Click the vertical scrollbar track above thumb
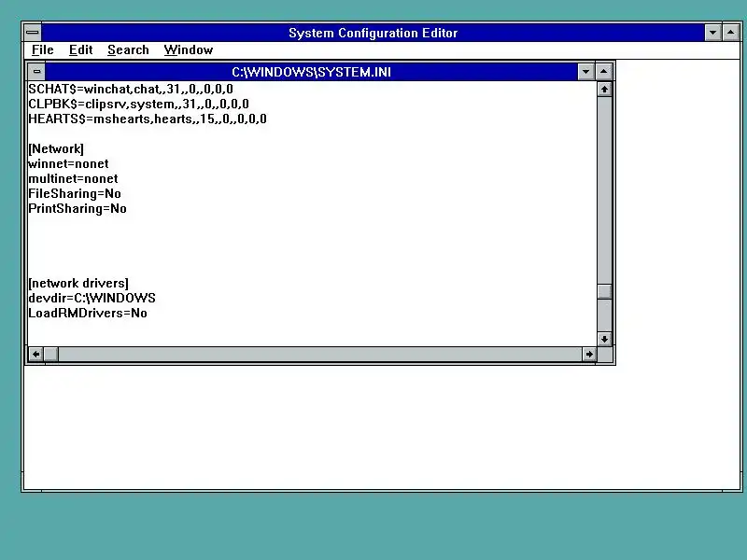The image size is (747, 560). tap(604, 190)
